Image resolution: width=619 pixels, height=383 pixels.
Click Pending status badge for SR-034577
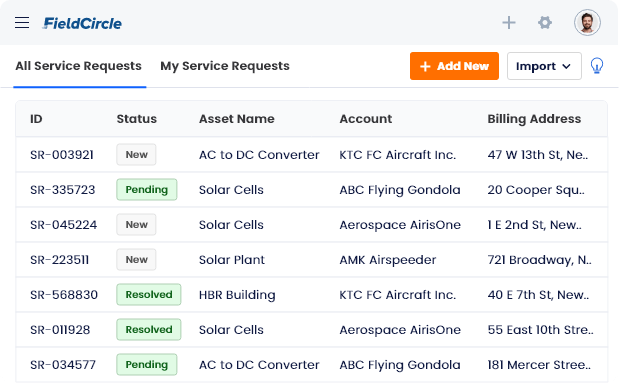pos(146,364)
